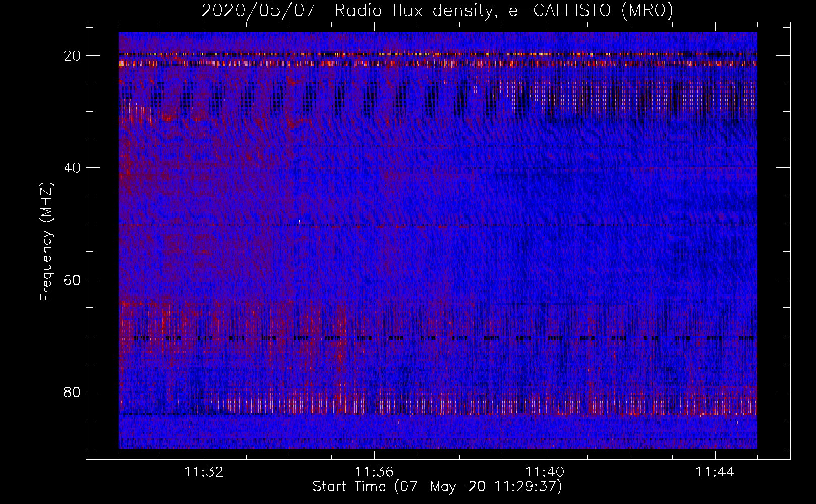
Task: Click the 11:44 time tick label
Action: [x=715, y=472]
